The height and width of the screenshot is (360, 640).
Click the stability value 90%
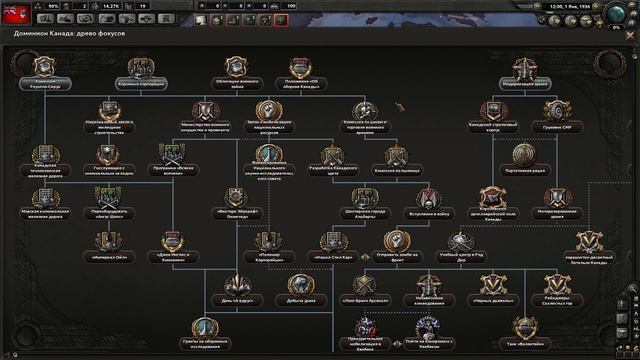[x=53, y=6]
